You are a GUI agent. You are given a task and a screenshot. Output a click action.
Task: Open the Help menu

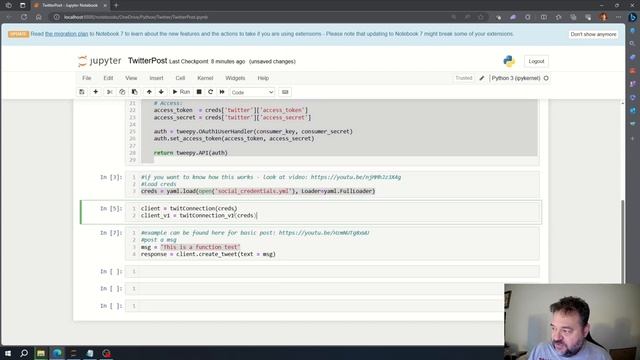pyautogui.click(x=263, y=78)
